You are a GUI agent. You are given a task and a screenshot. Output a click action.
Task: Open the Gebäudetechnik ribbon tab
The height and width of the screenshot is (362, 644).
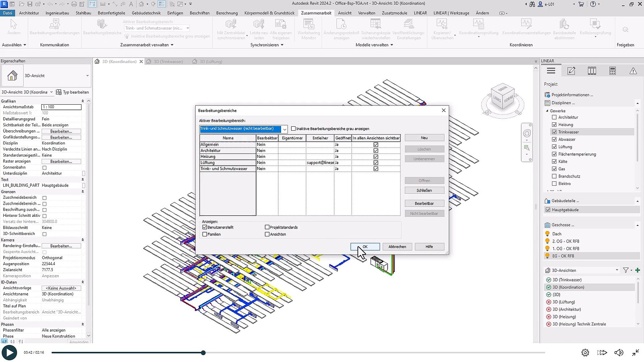coord(146,13)
